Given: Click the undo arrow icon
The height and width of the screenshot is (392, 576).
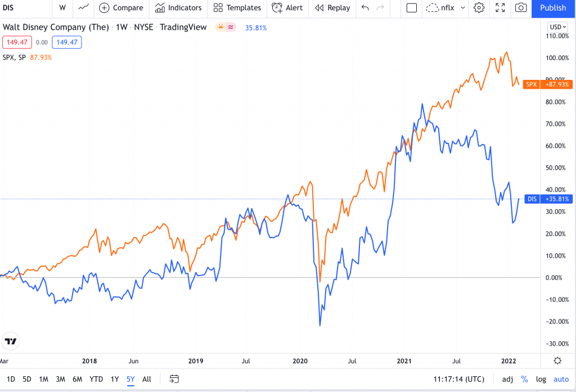Looking at the screenshot, I should pyautogui.click(x=366, y=8).
